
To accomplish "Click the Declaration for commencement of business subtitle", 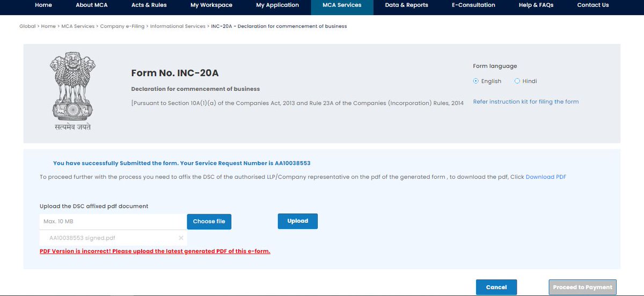I will tap(195, 89).
